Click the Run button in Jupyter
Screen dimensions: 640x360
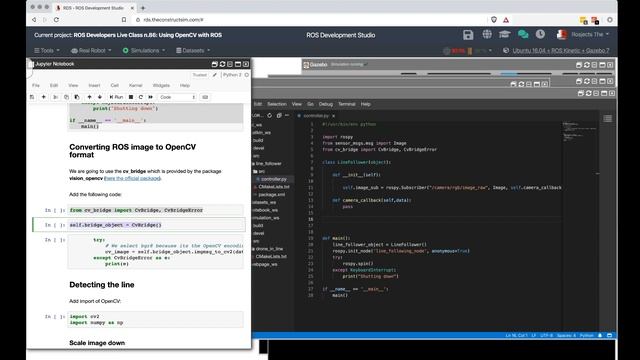click(x=116, y=97)
